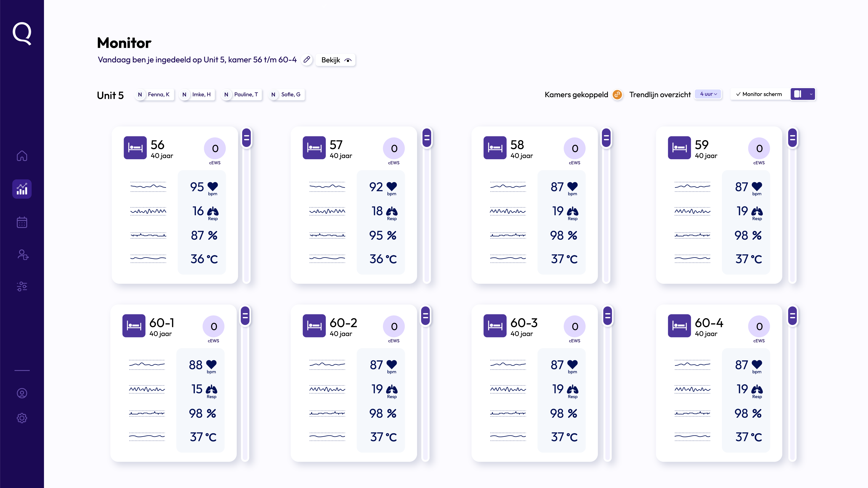Open the home icon in sidebar
This screenshot has height=488, width=868.
22,156
